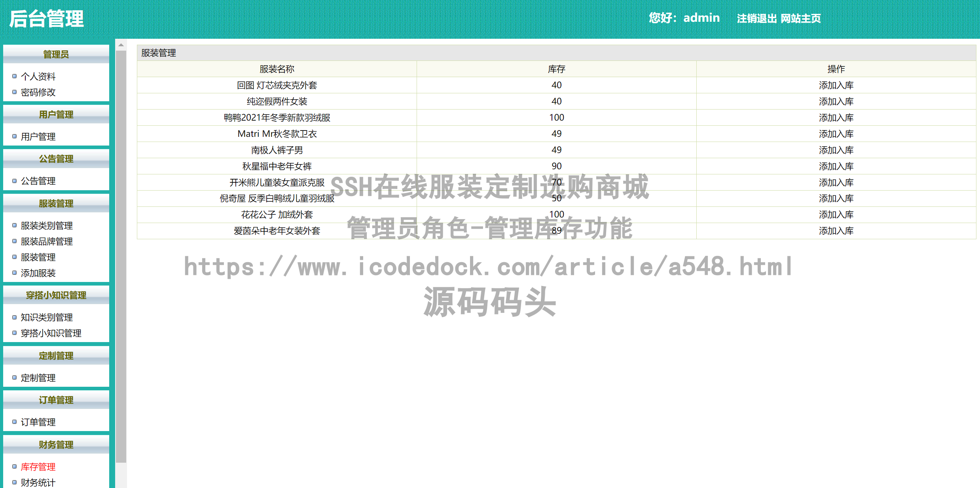Open 密码修改 in the sidebar

coord(38,92)
